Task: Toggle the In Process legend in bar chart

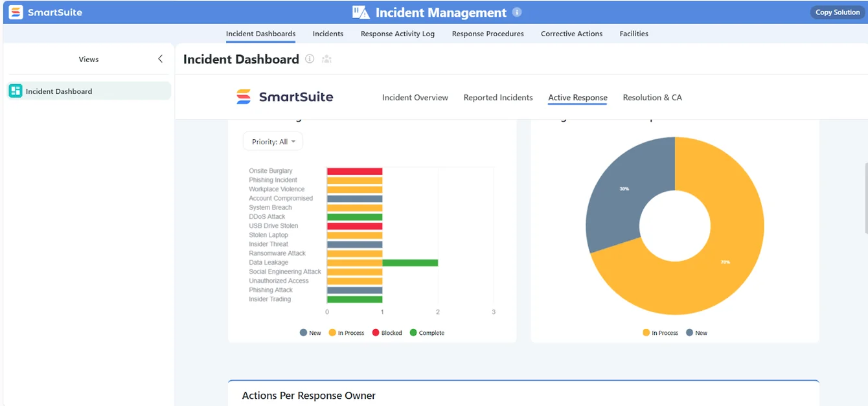Action: coord(347,333)
